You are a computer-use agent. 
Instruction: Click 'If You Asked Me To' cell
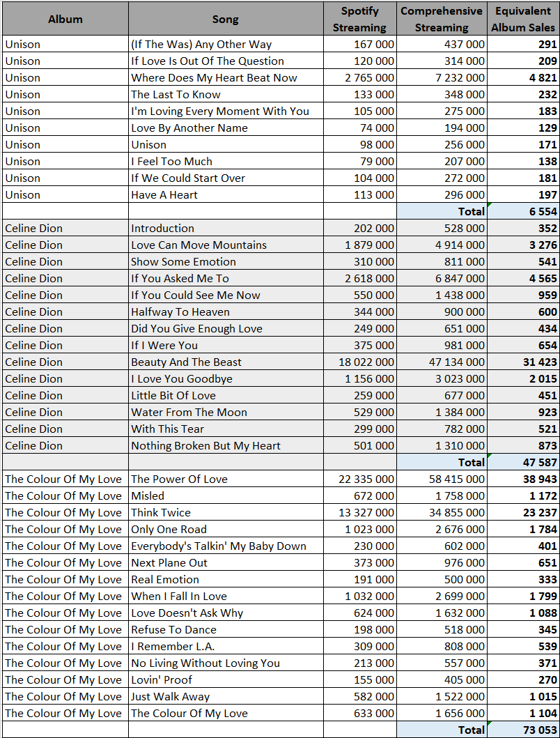226,278
